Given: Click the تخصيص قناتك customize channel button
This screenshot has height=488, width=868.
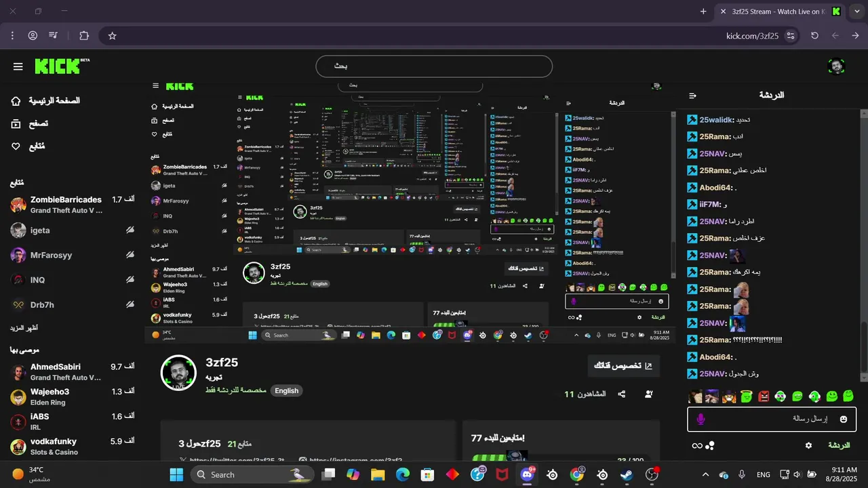Looking at the screenshot, I should click(623, 366).
